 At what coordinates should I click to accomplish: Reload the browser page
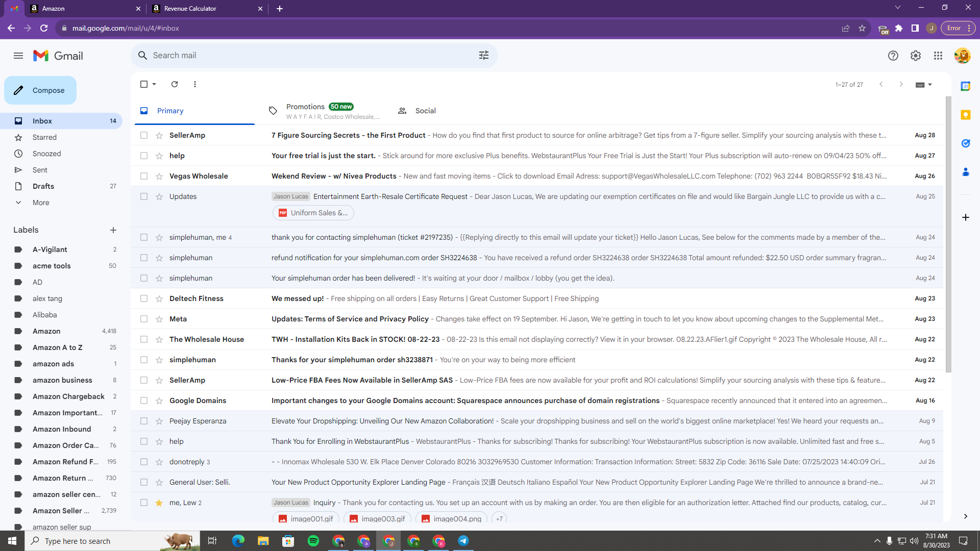click(44, 28)
